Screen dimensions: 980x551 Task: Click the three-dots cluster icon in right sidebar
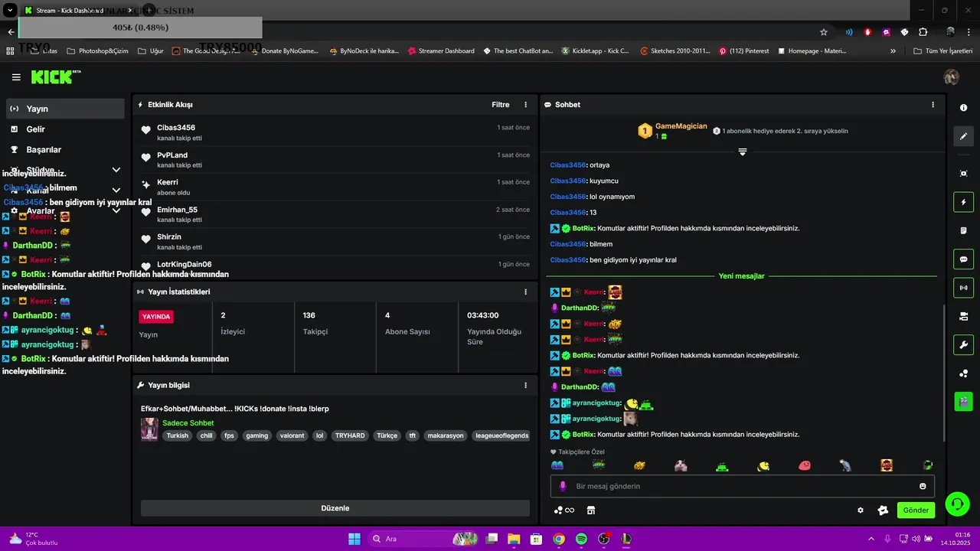964,373
